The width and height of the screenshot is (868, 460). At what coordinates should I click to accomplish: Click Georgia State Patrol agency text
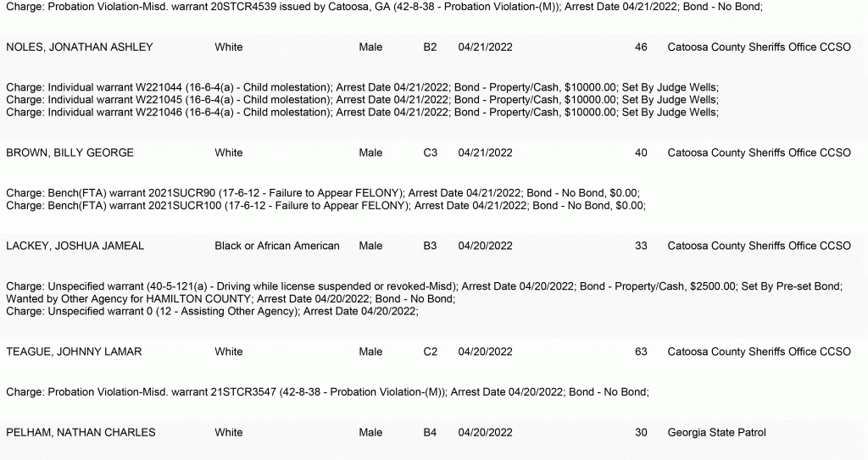click(717, 432)
